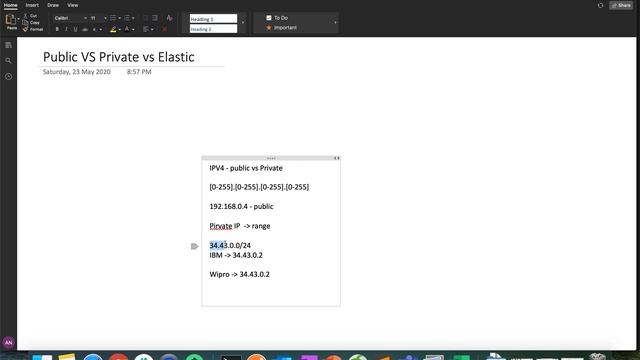Click the [0-255].[0-255].[0-255].[0-255] line
This screenshot has height=360, width=640.
coord(259,187)
